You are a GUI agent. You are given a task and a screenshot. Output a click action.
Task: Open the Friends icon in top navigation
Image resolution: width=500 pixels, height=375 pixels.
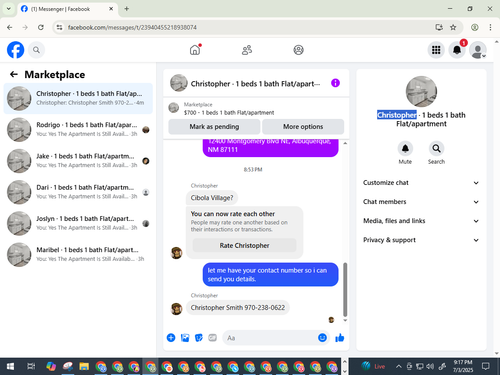[247, 50]
